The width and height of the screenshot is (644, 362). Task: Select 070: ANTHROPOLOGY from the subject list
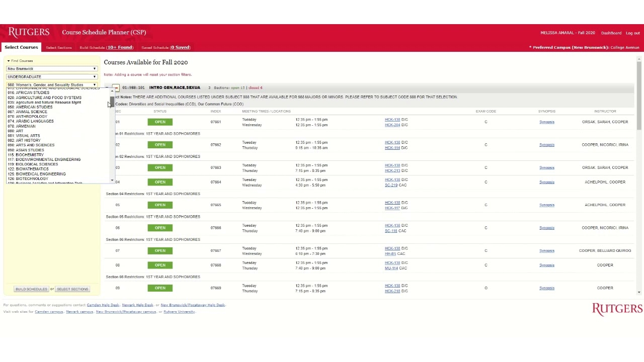(30, 116)
